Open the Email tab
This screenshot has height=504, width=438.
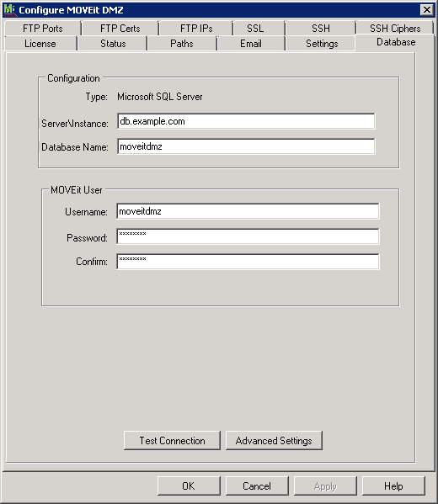pyautogui.click(x=251, y=44)
